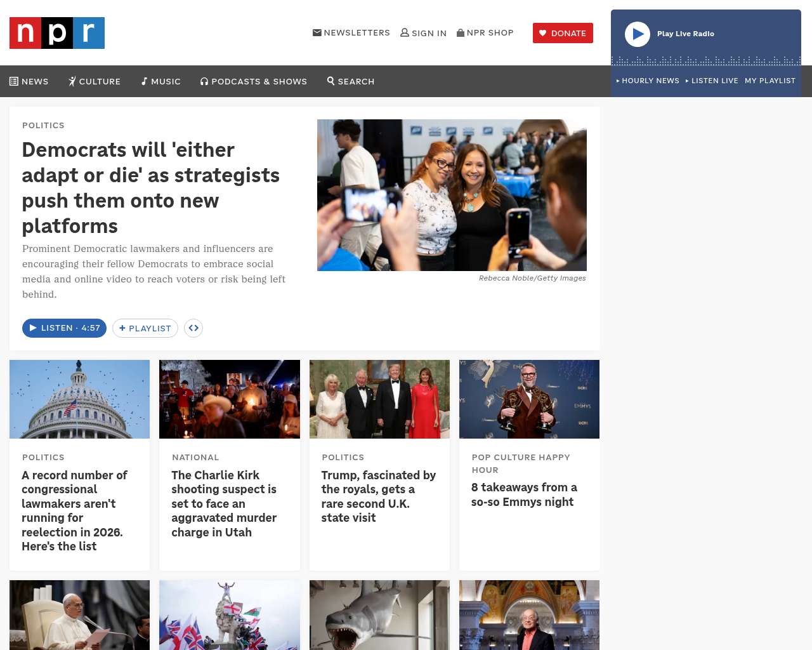The height and width of the screenshot is (650, 812).
Task: Open the Music menu
Action: pyautogui.click(x=161, y=81)
